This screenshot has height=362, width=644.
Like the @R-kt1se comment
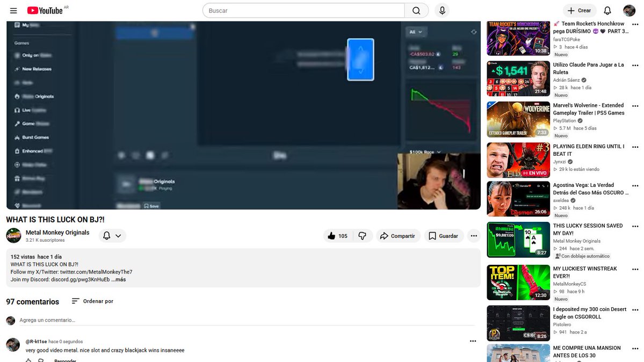coord(28,360)
